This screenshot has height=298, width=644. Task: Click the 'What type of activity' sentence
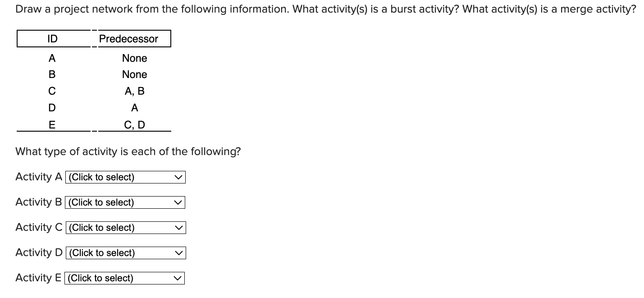(x=128, y=151)
